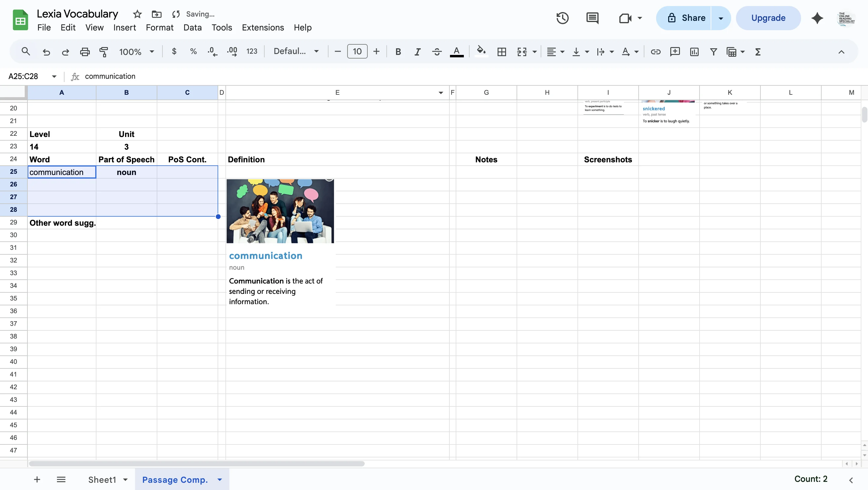This screenshot has height=490, width=868.
Task: Open the zoom level dropdown
Action: [136, 52]
